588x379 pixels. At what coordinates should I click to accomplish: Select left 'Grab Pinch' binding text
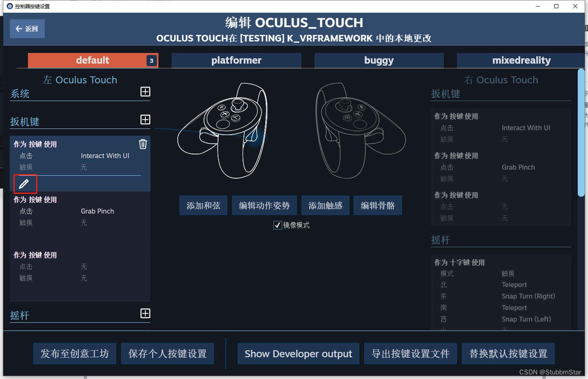97,211
